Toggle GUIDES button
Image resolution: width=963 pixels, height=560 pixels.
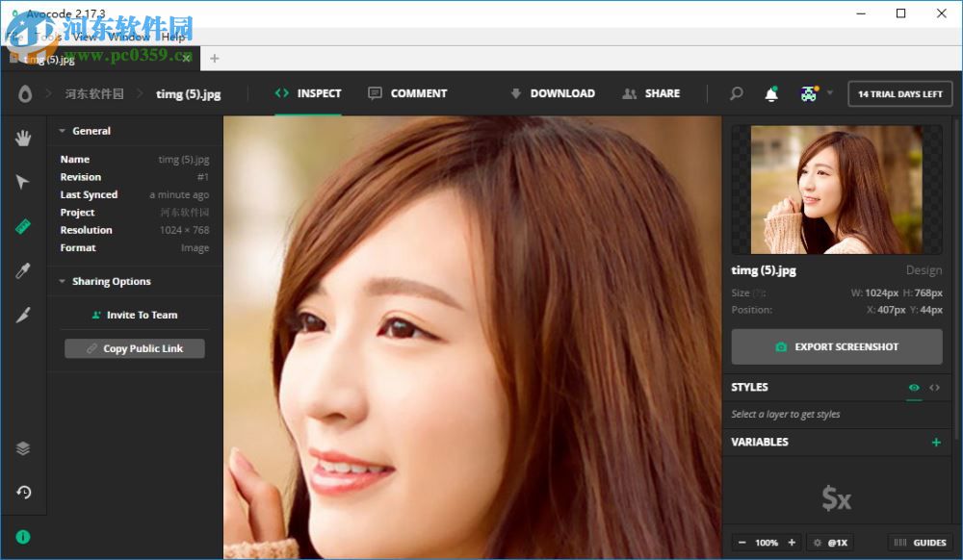920,543
